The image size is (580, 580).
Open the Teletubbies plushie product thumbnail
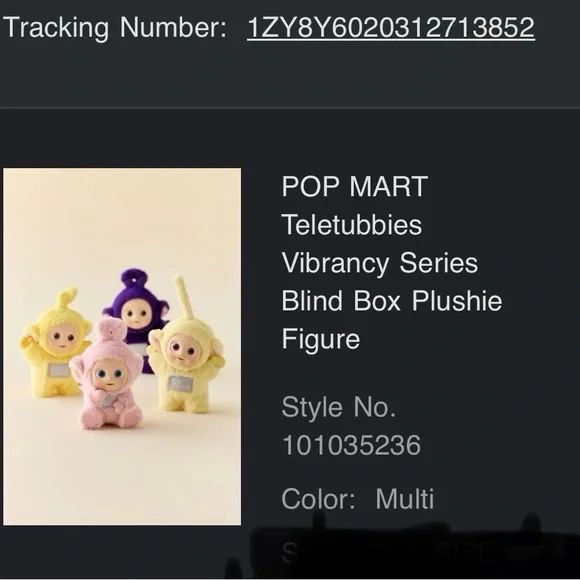(x=122, y=347)
